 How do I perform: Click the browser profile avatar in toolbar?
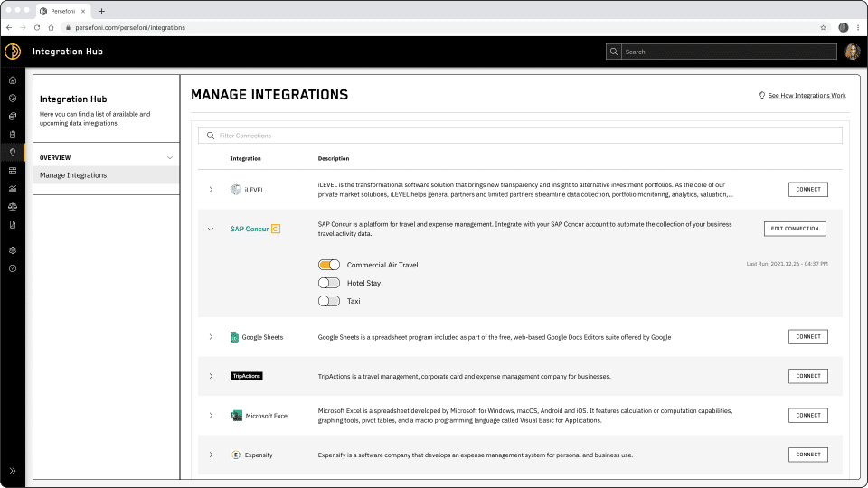pos(843,28)
